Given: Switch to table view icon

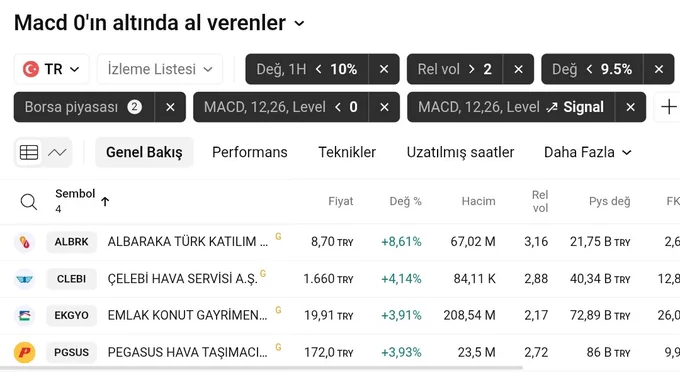Looking at the screenshot, I should [29, 152].
